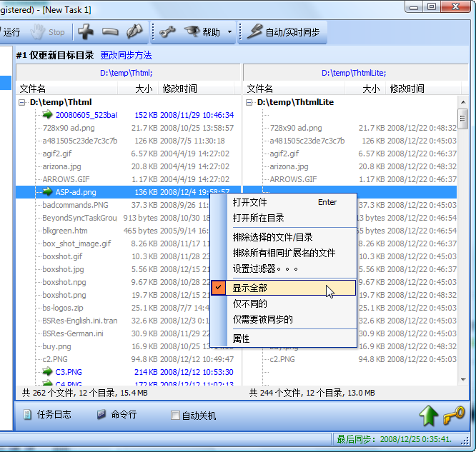Click the 最后同步 status text
The width and height of the screenshot is (476, 452).
(x=394, y=439)
